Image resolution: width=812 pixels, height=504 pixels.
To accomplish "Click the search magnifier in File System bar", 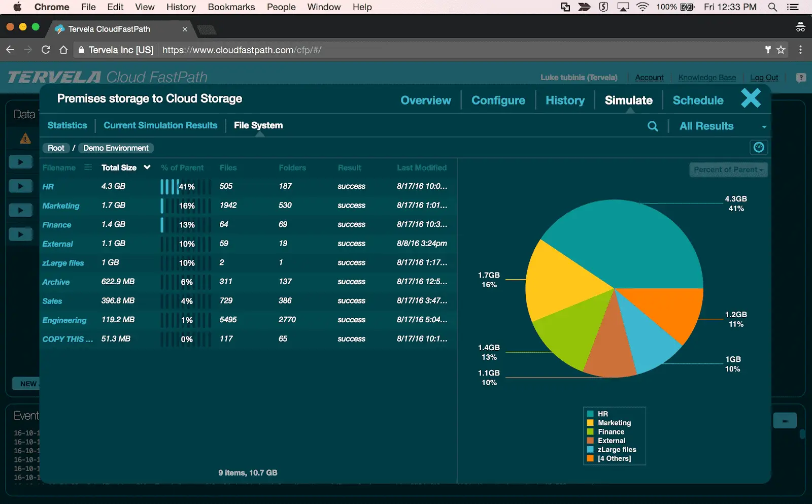I will tap(653, 126).
